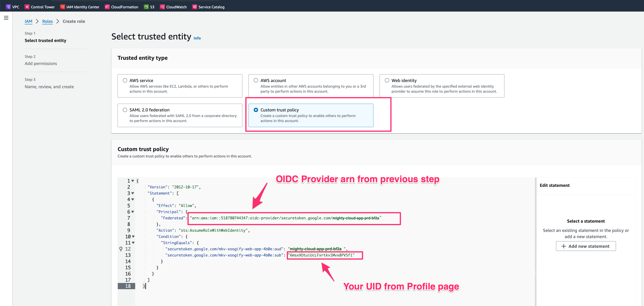644x306 pixels.
Task: Click the VPC service icon in favorites bar
Action: click(x=8, y=7)
